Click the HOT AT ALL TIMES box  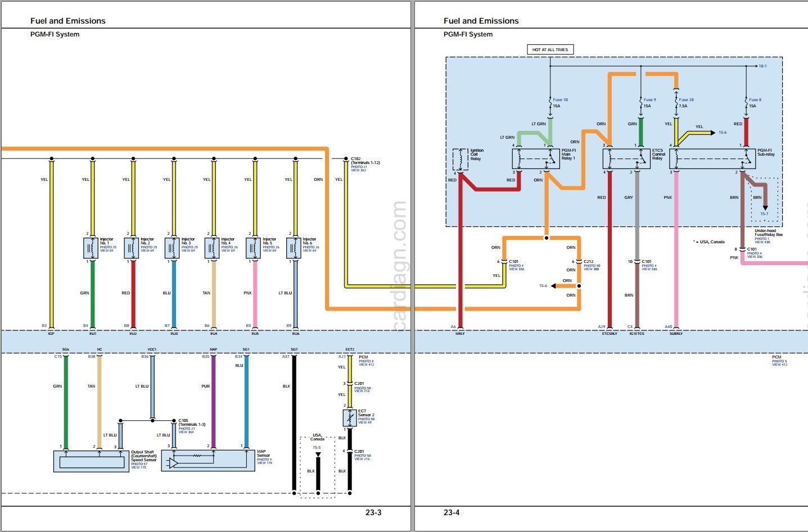[x=550, y=49]
